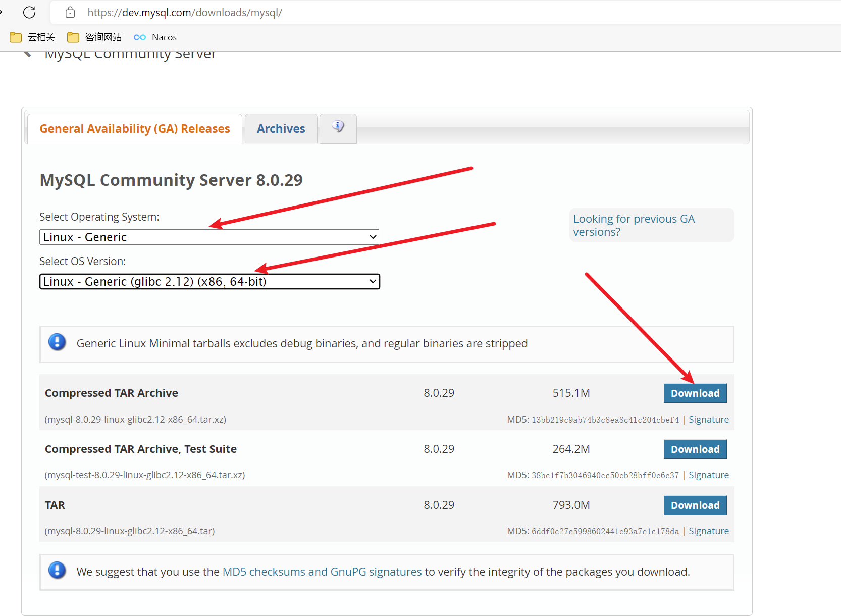Viewport: 841px width, 616px height.
Task: Open Signature link for Test Suite archive
Action: (709, 475)
